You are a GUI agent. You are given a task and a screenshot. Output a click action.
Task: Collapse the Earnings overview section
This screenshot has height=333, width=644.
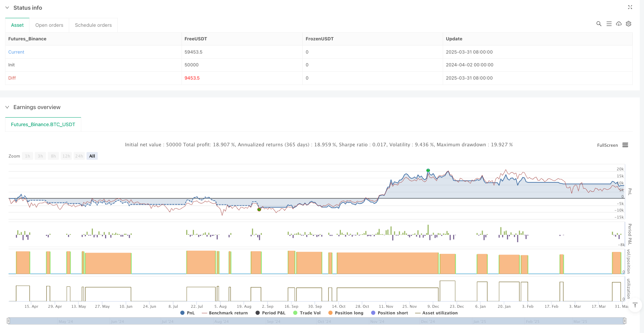point(7,107)
